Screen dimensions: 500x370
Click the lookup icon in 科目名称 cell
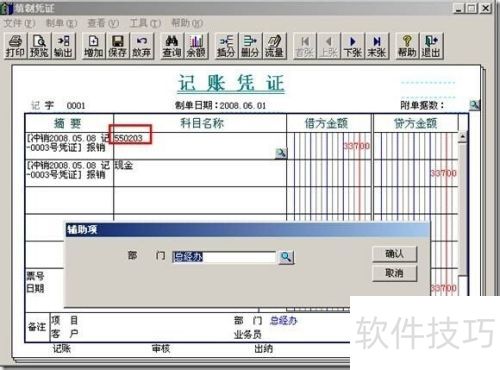(281, 153)
